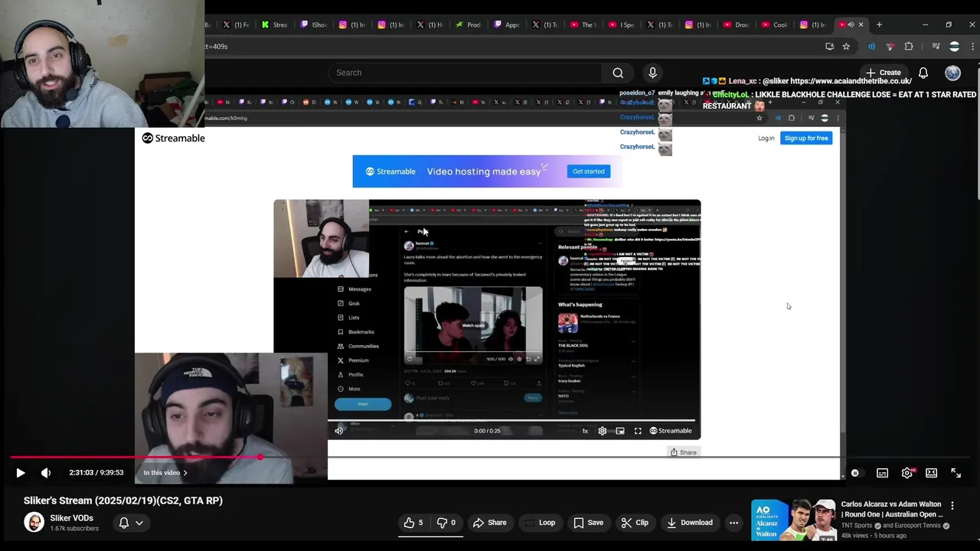Open the YouTube account avatar menu
Image resolution: width=980 pixels, height=551 pixels.
952,73
